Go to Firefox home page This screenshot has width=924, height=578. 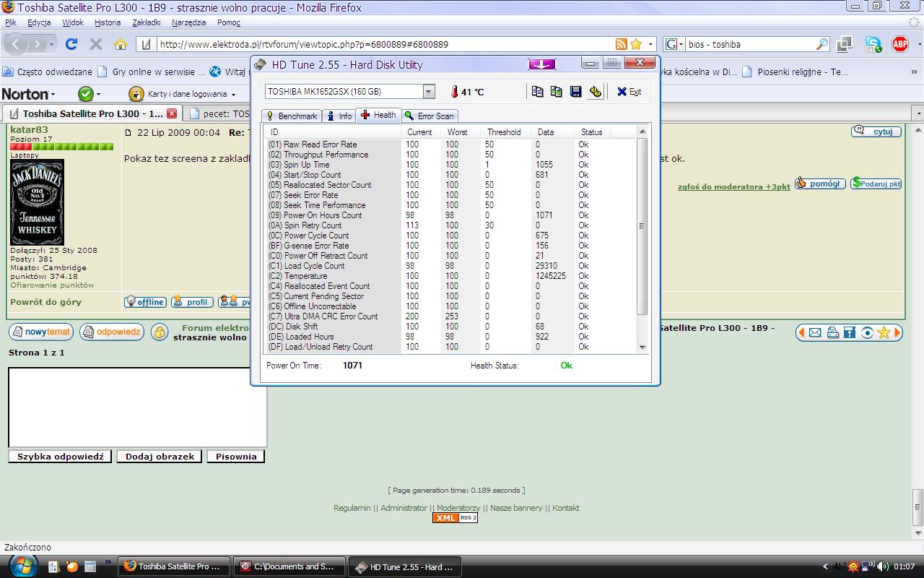[x=121, y=44]
